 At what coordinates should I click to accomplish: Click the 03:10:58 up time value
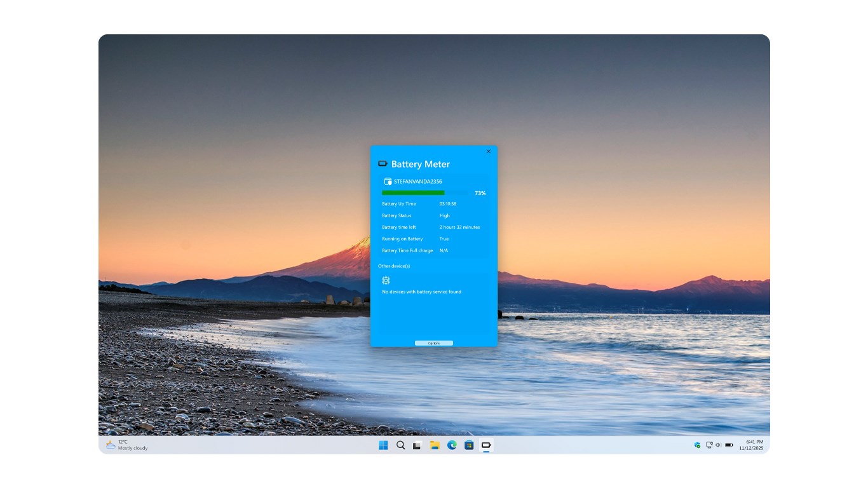click(x=448, y=204)
